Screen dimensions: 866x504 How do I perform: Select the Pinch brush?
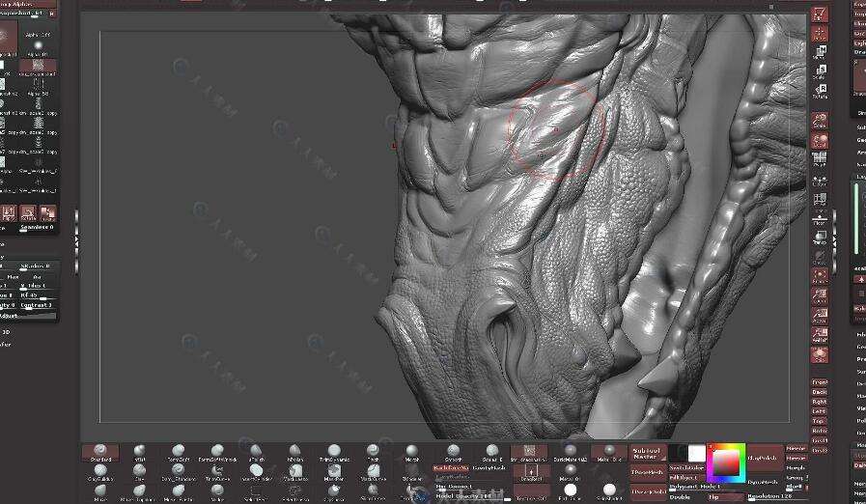click(373, 453)
